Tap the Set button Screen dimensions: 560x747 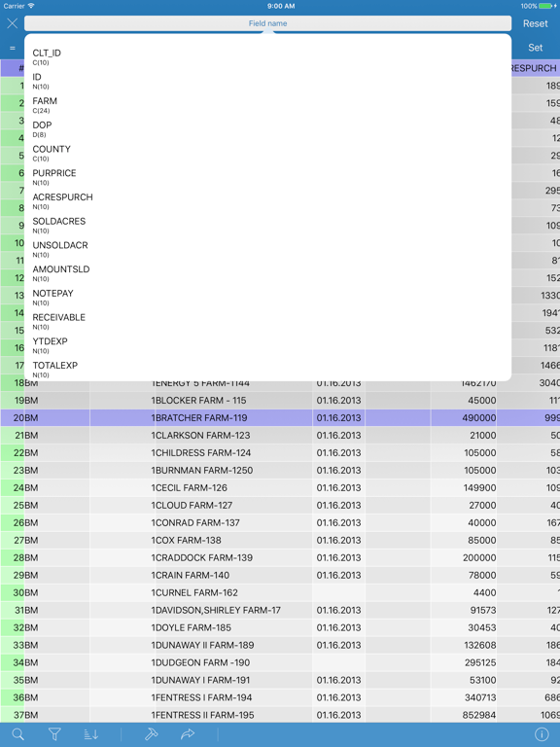click(536, 48)
